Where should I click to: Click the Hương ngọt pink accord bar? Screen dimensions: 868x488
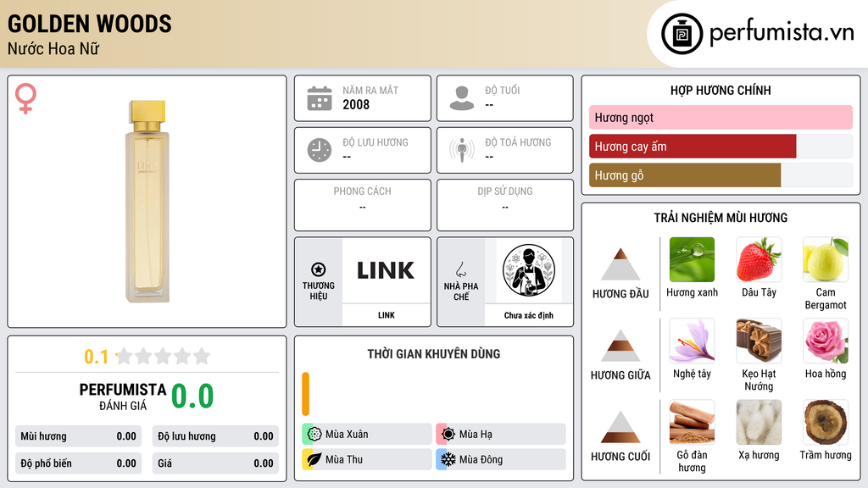[x=721, y=117]
